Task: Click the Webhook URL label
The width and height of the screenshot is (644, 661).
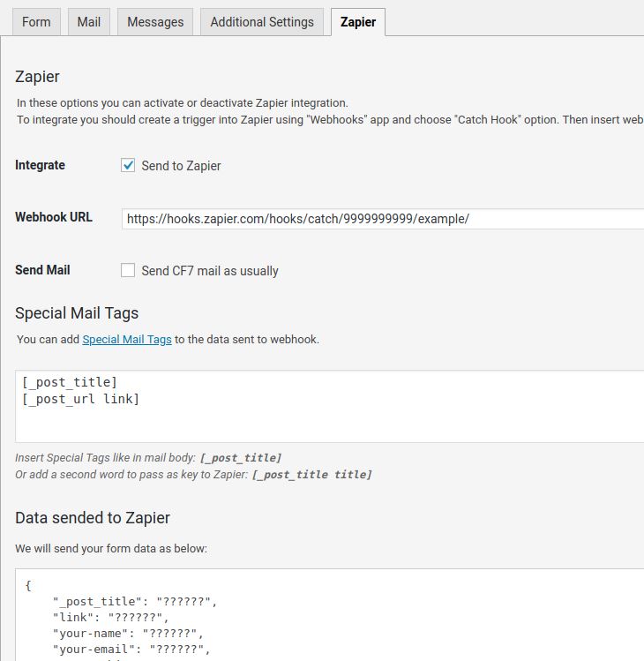Action: (x=54, y=217)
